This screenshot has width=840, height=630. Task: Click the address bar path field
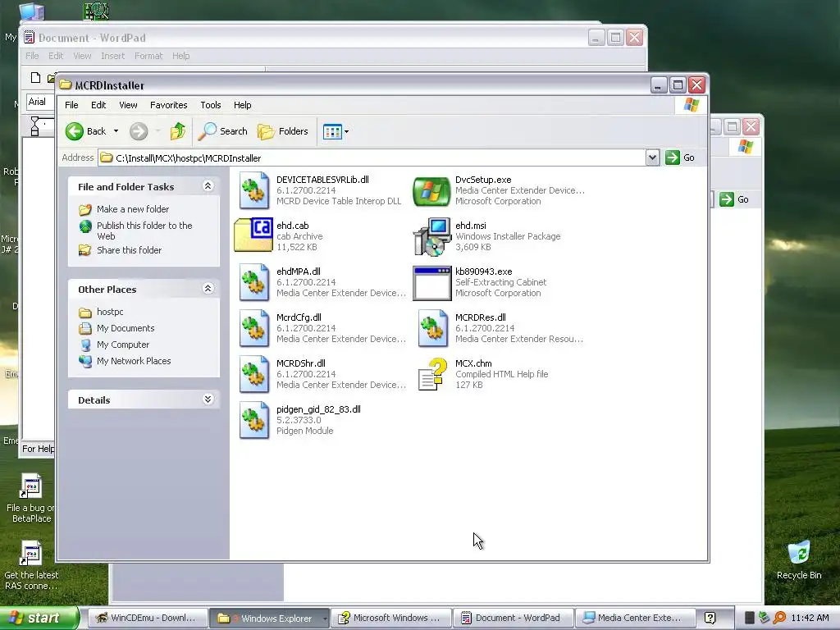372,157
